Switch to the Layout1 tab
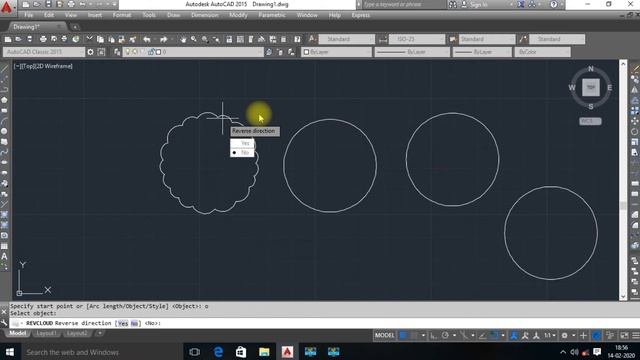 pos(46,333)
